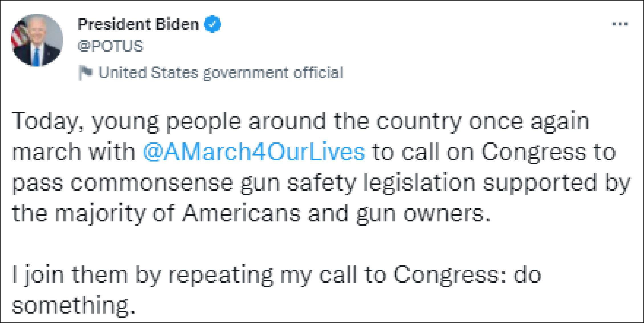Click the words "gun owners."

click(x=424, y=213)
